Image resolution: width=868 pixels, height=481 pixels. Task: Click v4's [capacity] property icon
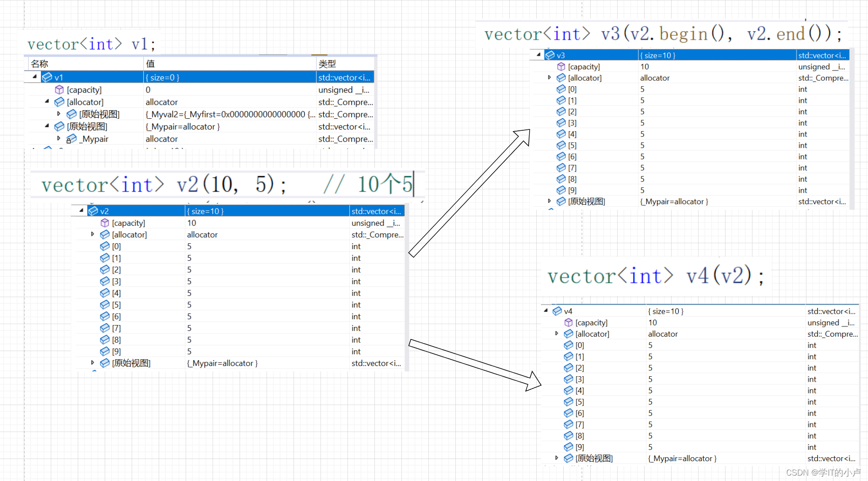[569, 322]
